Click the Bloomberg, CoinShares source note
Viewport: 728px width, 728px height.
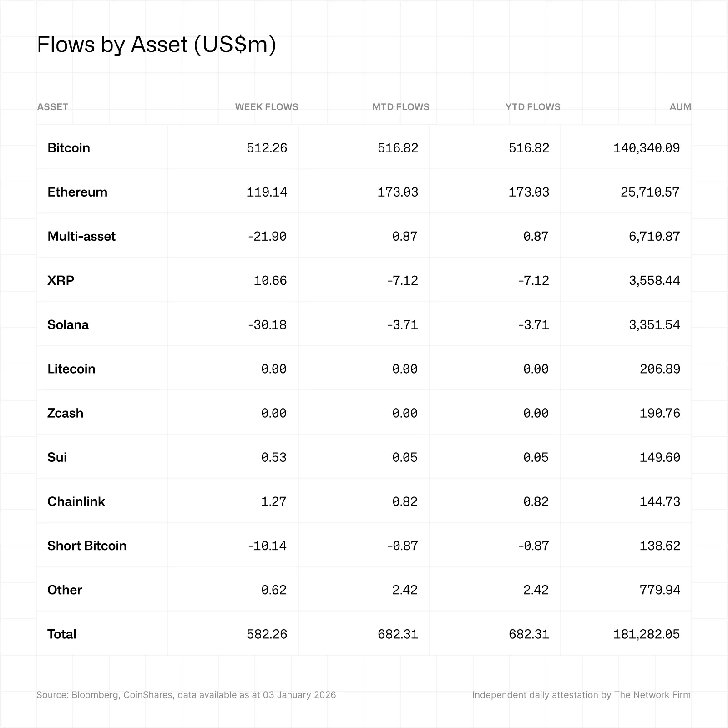click(x=186, y=695)
